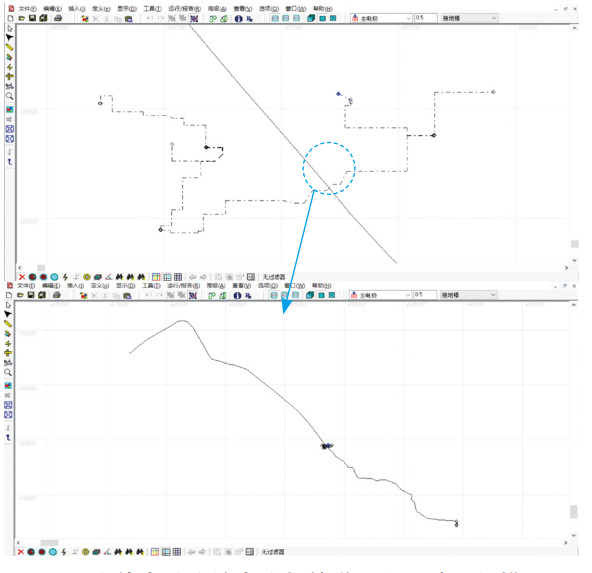Click the lightning bolt icon in the upper bottom toolbar
Viewport: 592px width, 573px height.
coord(65,277)
